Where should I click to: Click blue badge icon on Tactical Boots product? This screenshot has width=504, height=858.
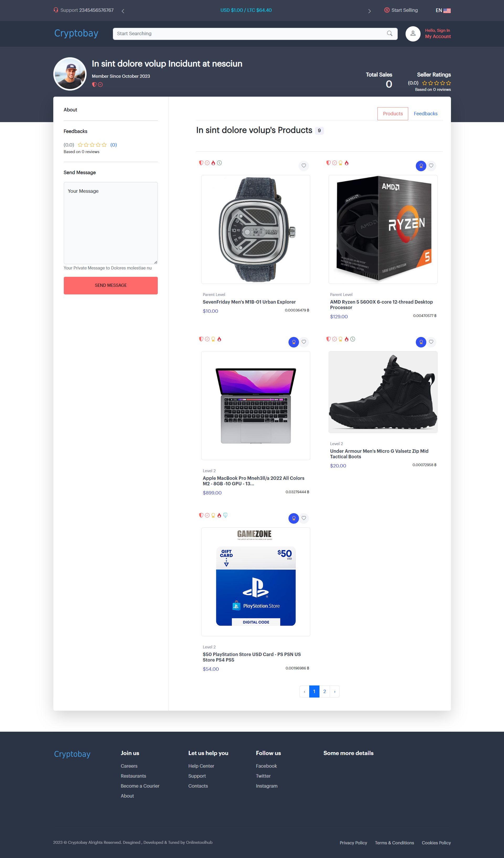click(421, 342)
